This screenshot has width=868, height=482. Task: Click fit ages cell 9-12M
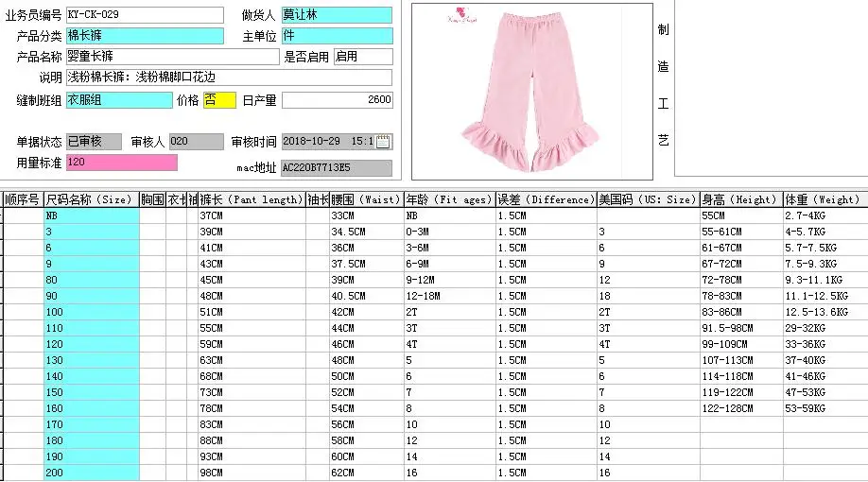coord(449,280)
